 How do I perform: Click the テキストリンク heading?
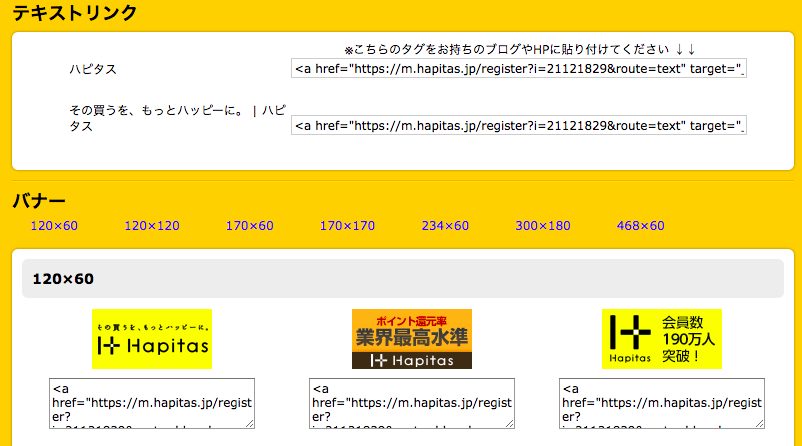75,12
